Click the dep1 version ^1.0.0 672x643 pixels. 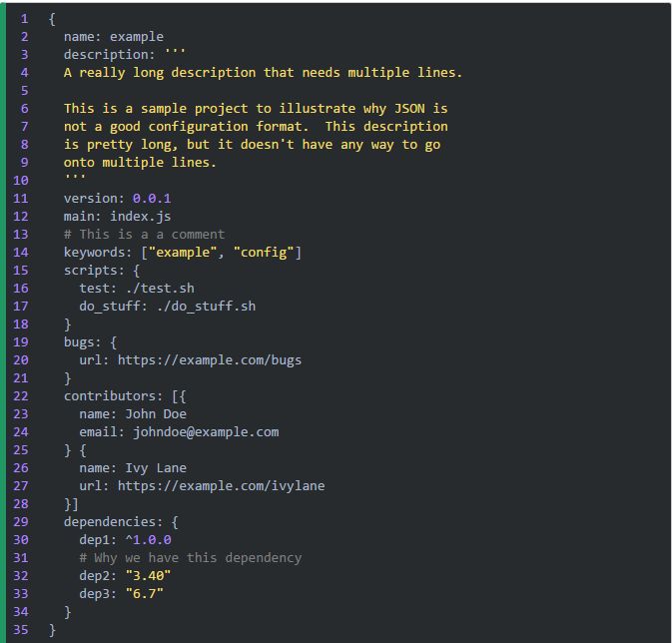[148, 539]
